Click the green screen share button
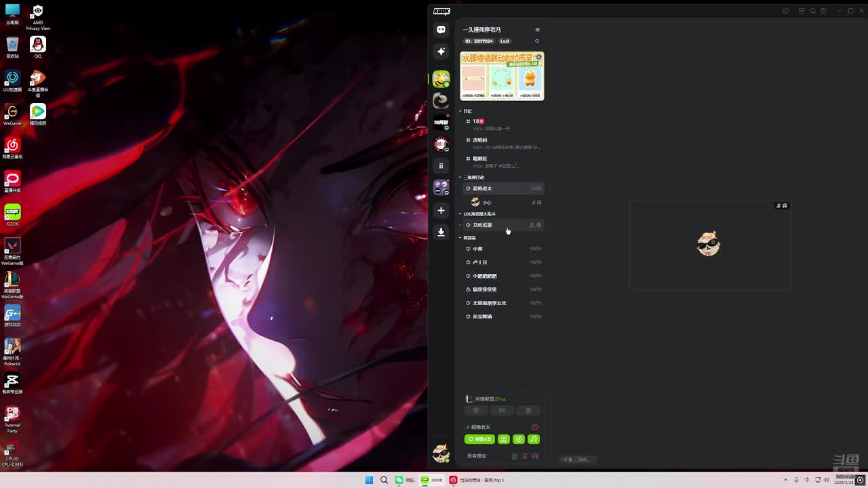 pos(479,439)
